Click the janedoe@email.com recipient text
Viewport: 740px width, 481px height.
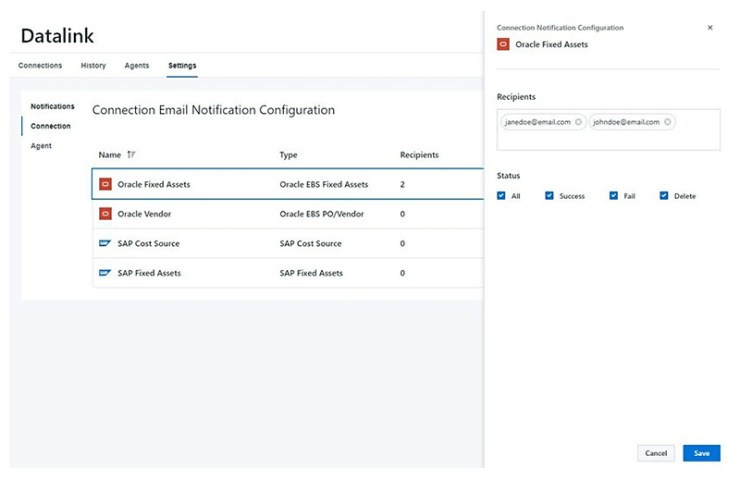coord(538,122)
